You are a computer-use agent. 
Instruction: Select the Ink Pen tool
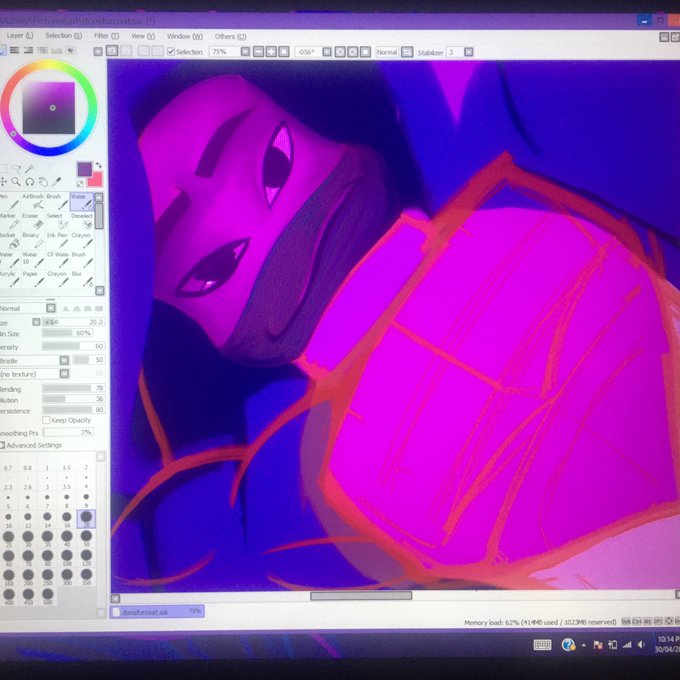coord(57,240)
